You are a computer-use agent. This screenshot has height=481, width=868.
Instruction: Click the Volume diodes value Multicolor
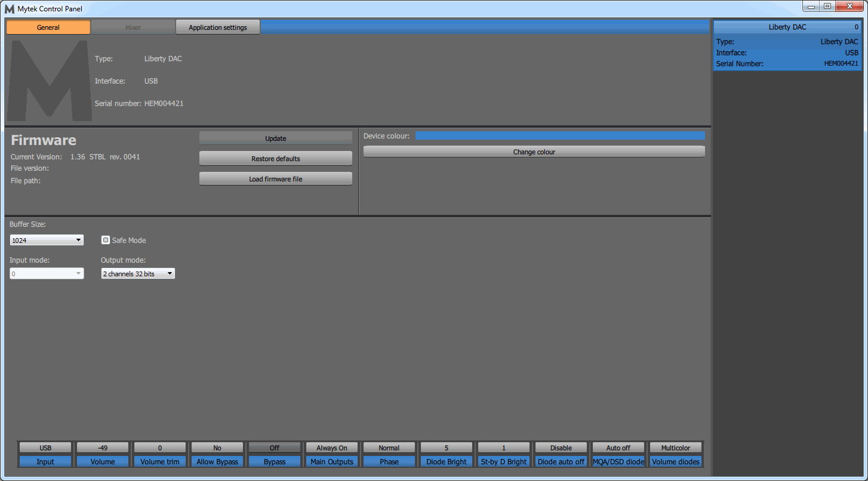tap(676, 448)
